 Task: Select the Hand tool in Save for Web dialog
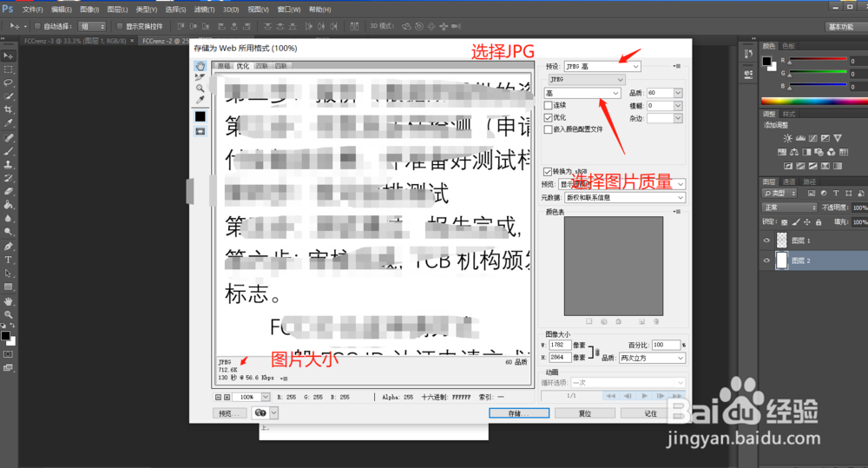(x=200, y=66)
